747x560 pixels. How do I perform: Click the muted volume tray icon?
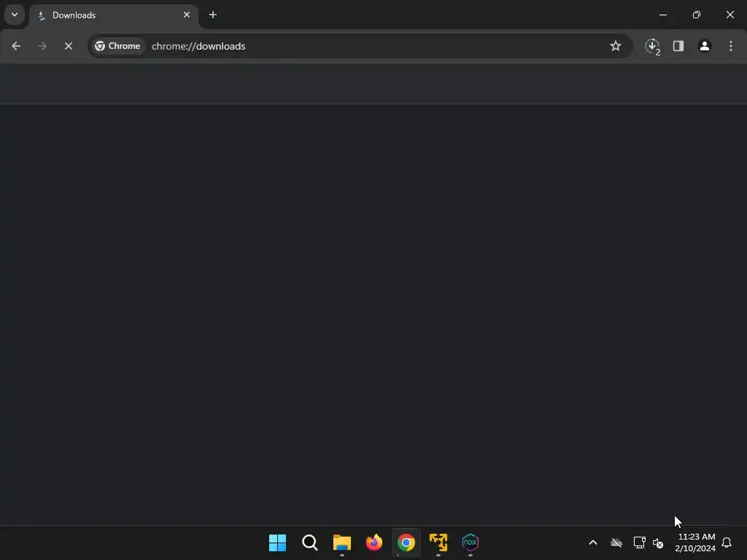click(659, 542)
